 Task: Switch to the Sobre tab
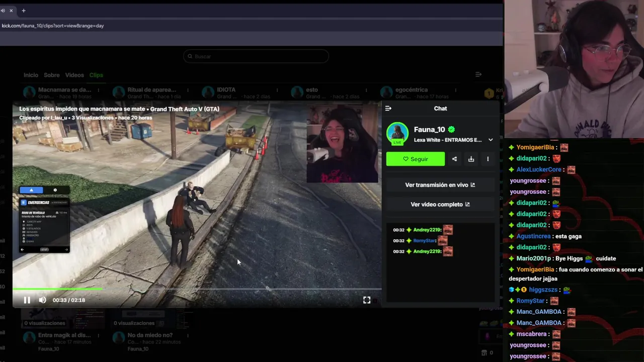(x=52, y=75)
